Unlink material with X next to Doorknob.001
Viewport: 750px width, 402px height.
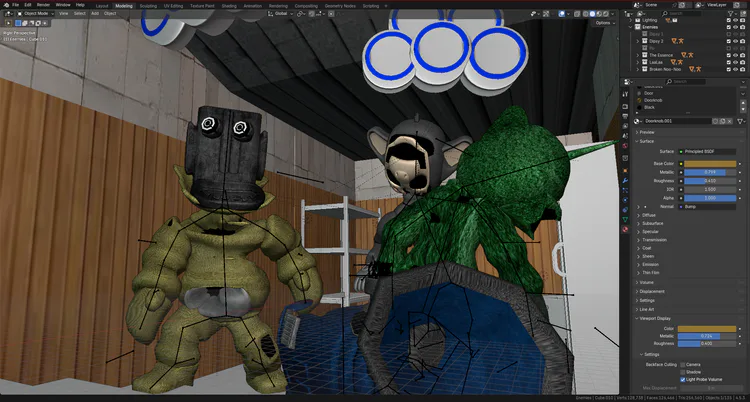(x=729, y=122)
